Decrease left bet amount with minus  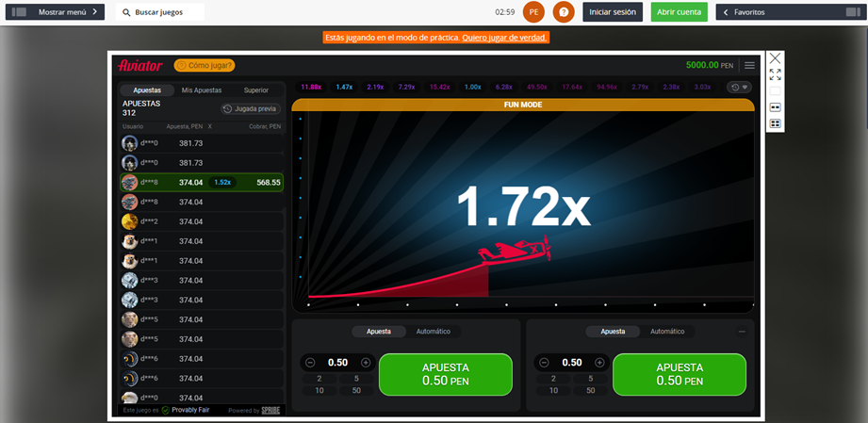pos(311,363)
